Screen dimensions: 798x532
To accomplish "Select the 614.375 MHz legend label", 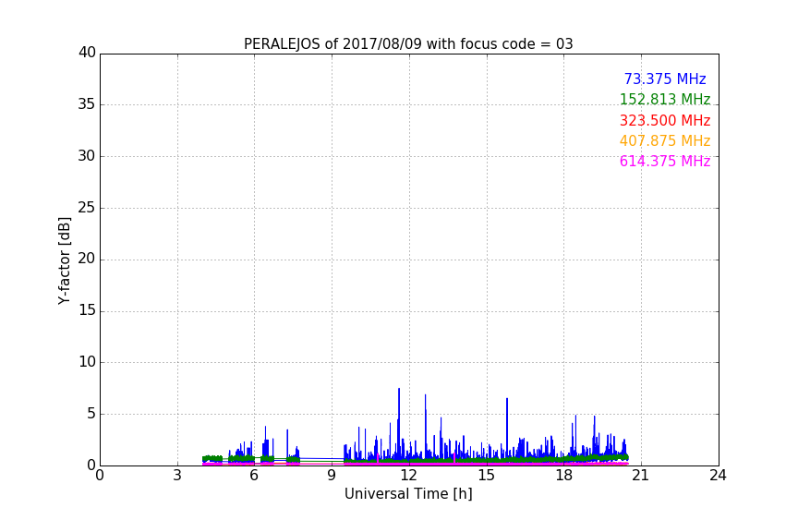I will point(665,161).
